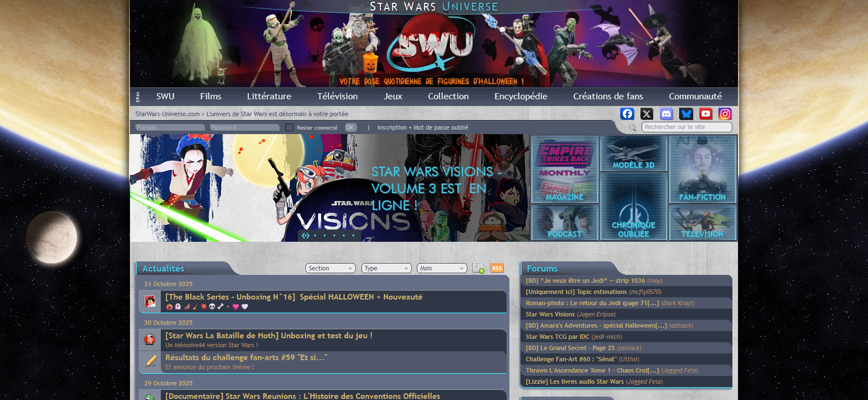This screenshot has width=868, height=400.
Task: Open the X (Twitter) social icon
Action: [x=647, y=114]
